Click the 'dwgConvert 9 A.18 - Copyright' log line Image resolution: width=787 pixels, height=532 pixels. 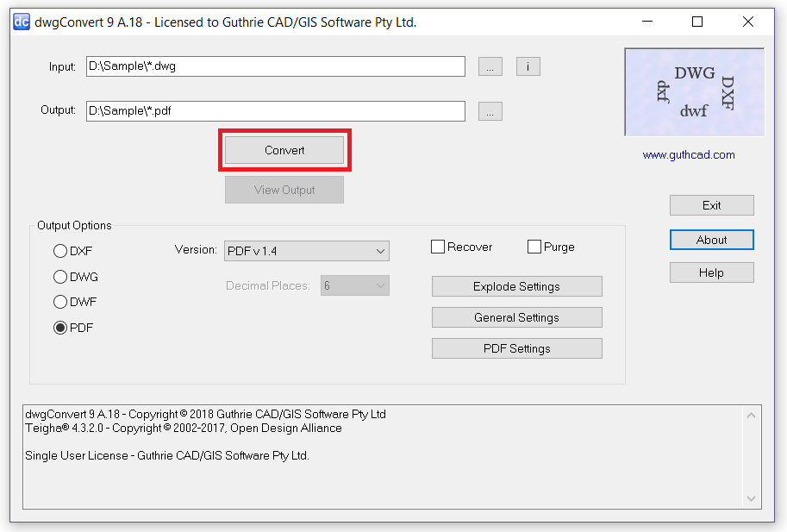tap(205, 414)
